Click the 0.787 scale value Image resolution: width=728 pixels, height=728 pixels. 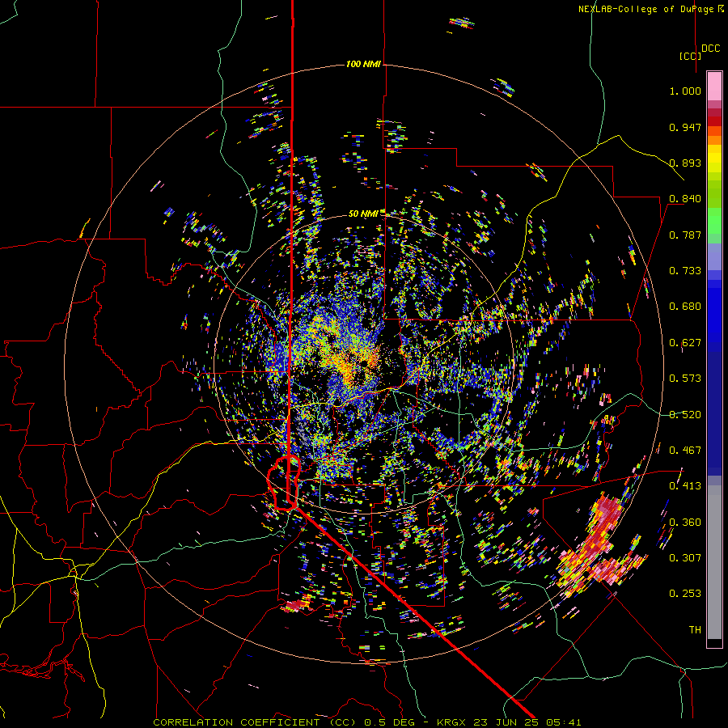(685, 235)
